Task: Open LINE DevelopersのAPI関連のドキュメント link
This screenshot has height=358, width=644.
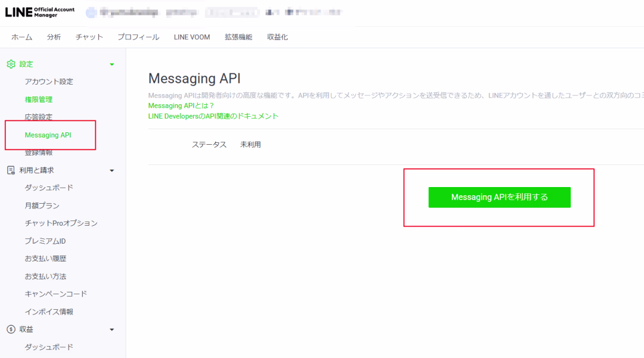Action: point(213,116)
